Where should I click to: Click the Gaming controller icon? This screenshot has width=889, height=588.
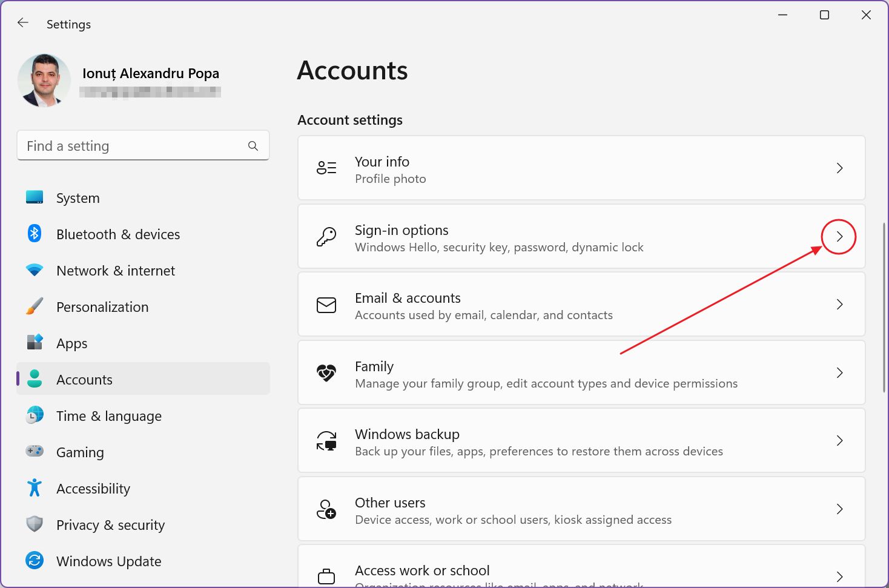(35, 451)
